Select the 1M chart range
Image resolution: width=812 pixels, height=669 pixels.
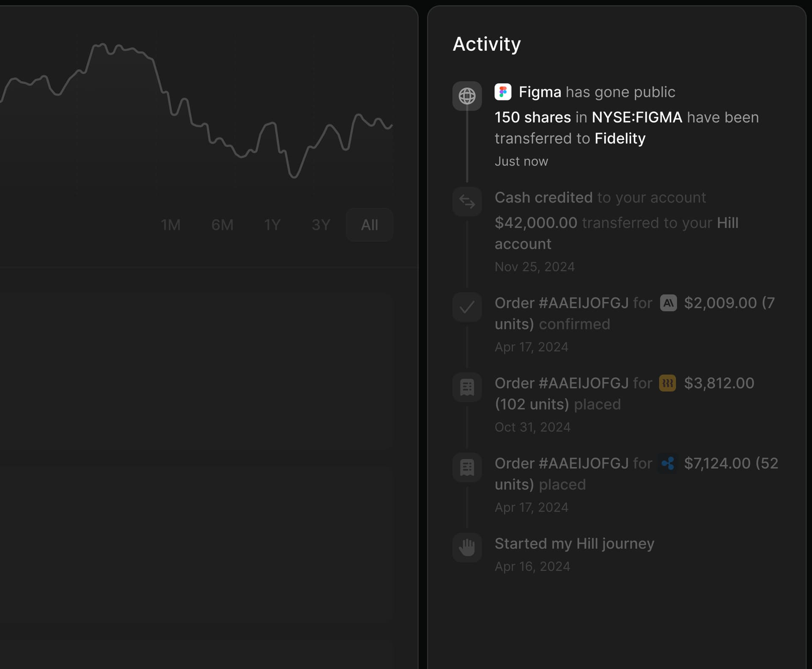[170, 225]
